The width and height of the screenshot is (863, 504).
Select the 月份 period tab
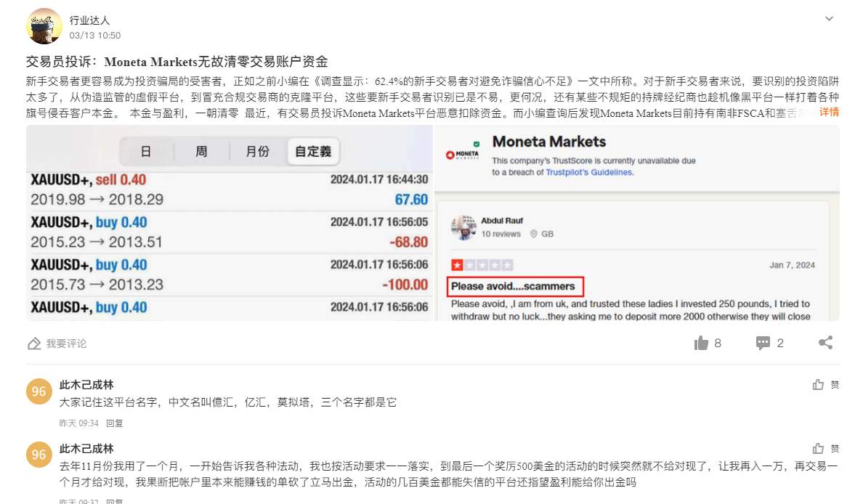coord(258,151)
